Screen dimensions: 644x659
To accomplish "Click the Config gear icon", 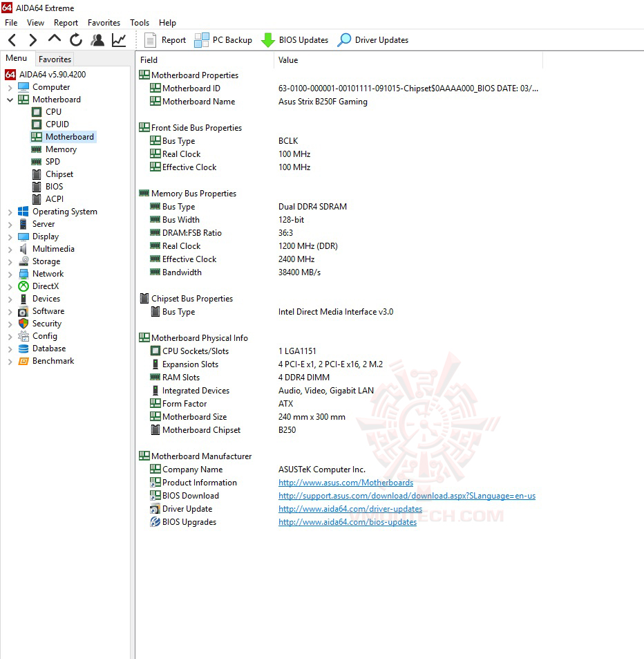I will [23, 336].
